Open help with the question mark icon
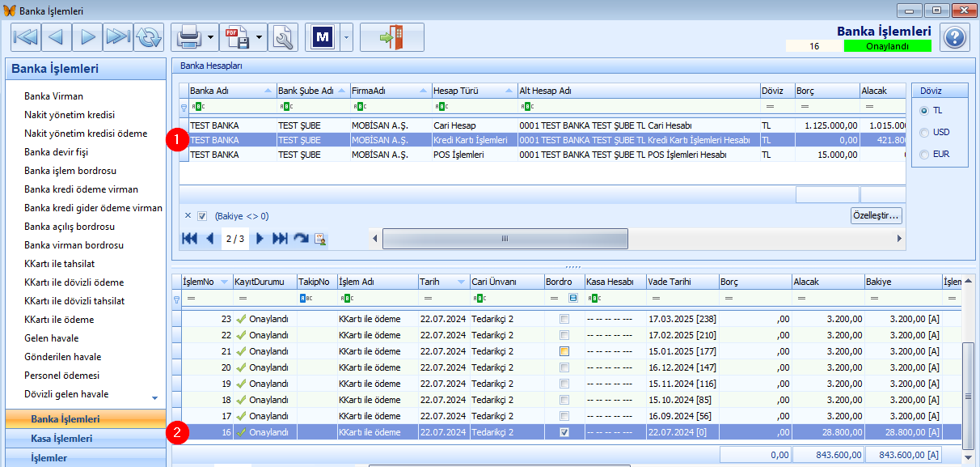The image size is (980, 467). click(955, 37)
